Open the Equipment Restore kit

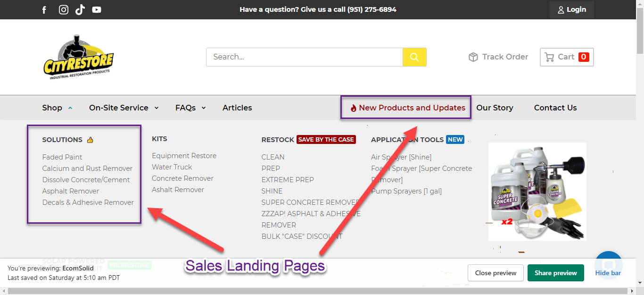tap(184, 156)
